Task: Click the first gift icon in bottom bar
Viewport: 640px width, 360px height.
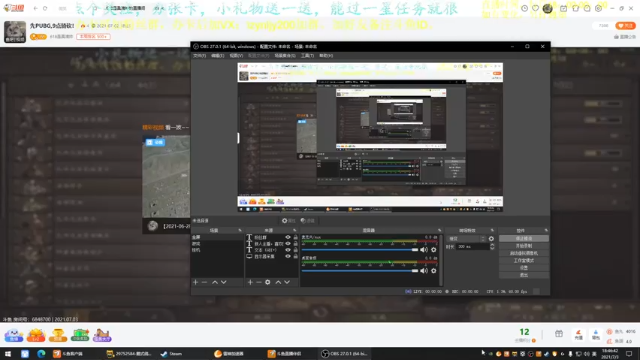Action: (x=14, y=335)
